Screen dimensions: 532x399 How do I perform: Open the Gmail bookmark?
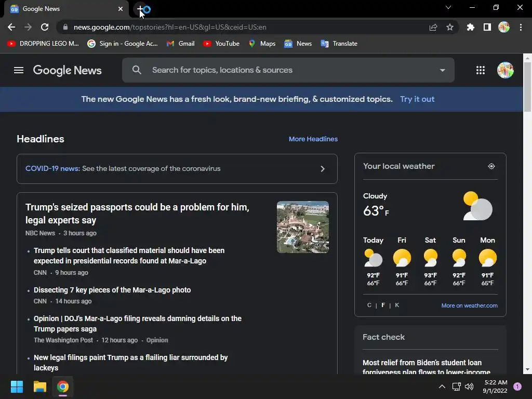click(x=180, y=44)
